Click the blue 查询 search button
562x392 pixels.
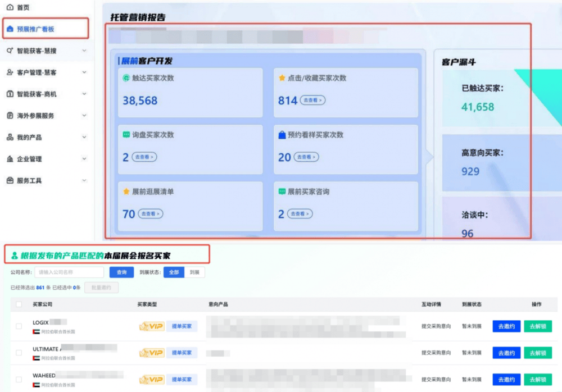[x=121, y=272]
